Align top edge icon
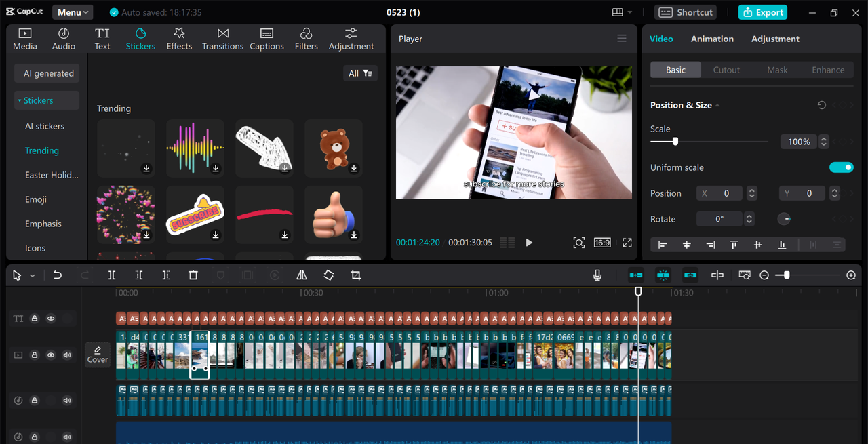Screen dimensions: 868x444 click(734, 245)
